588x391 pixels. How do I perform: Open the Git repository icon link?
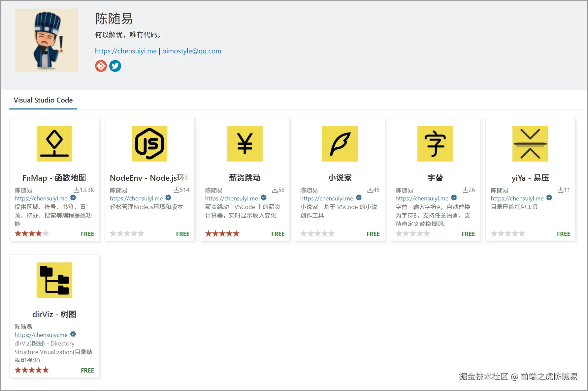(x=101, y=66)
